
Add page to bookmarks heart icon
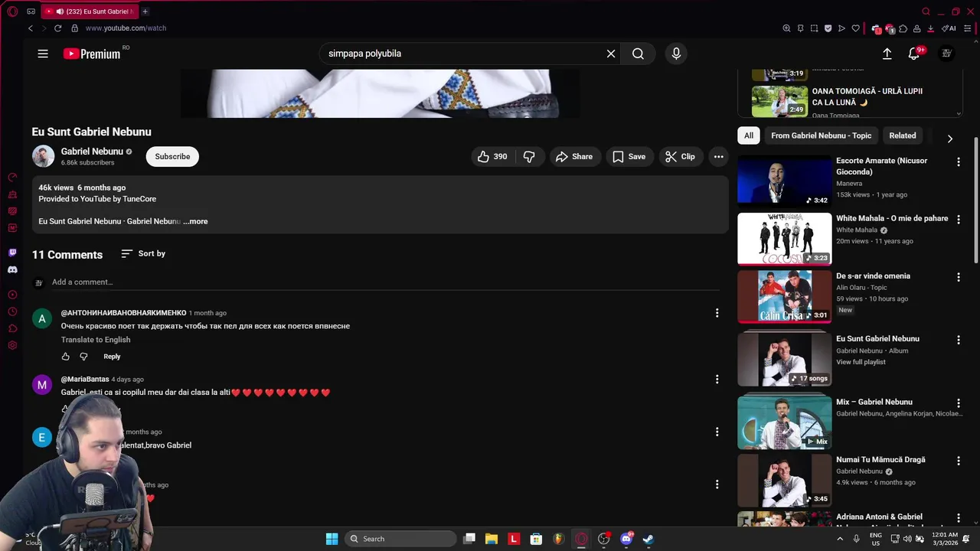coord(855,28)
